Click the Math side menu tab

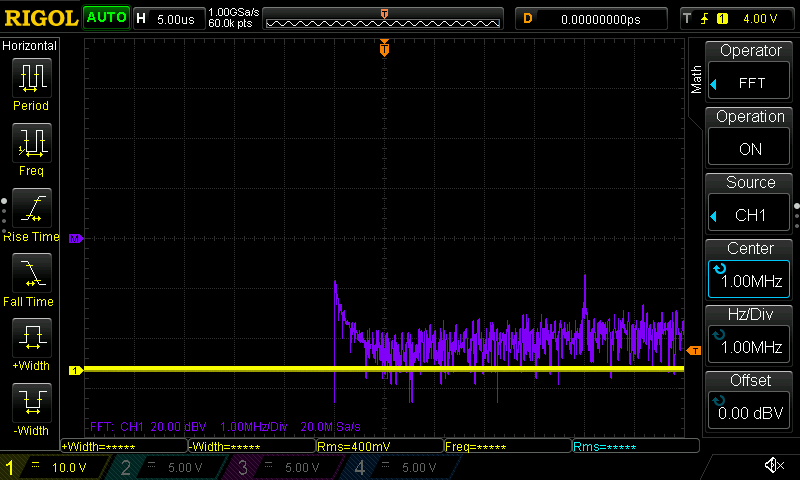point(697,80)
